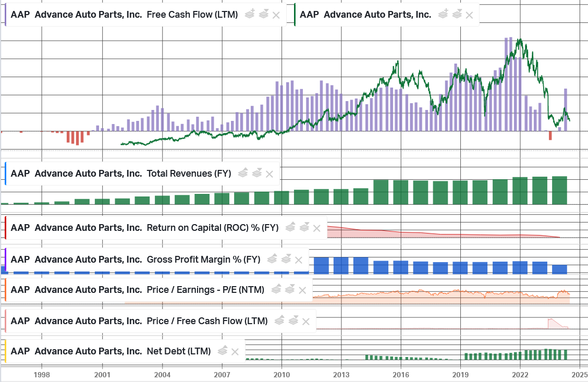Click yellow color bar of Net Debt legend

point(5,351)
